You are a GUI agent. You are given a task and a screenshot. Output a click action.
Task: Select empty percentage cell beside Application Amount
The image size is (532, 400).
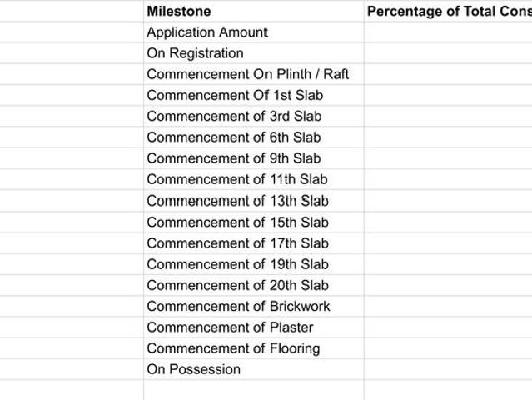[448, 32]
